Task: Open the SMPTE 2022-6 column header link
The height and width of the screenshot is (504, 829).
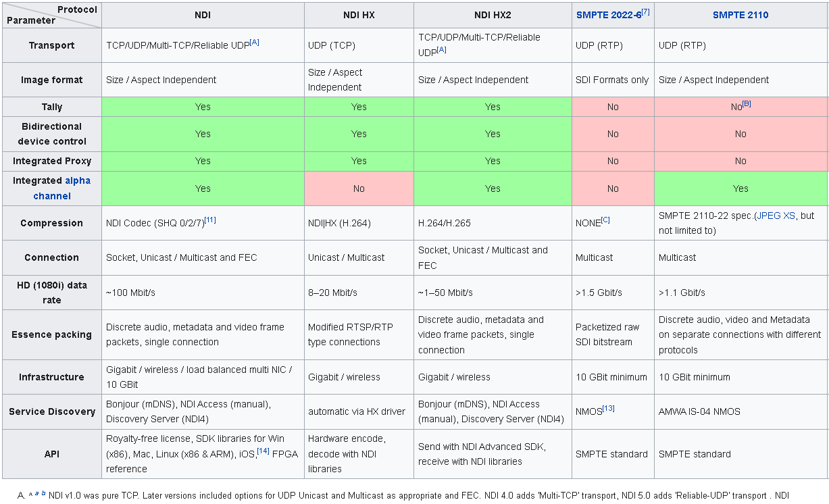Action: click(605, 15)
